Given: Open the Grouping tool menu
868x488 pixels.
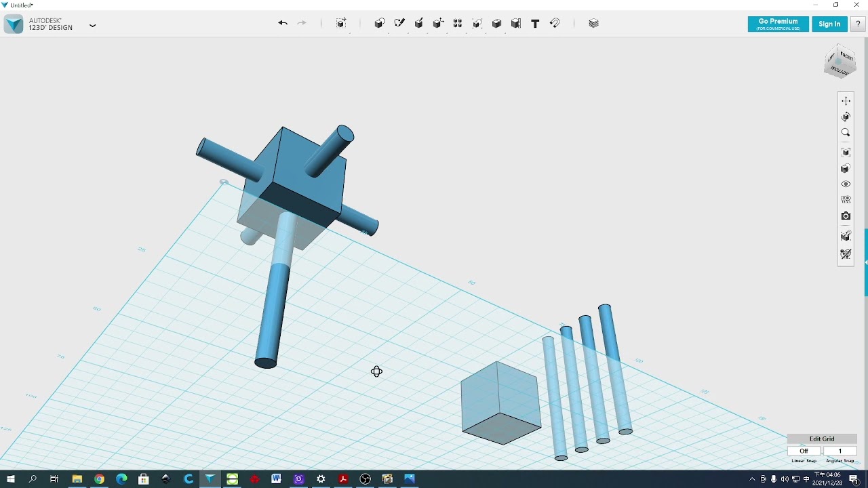Looking at the screenshot, I should tap(477, 24).
